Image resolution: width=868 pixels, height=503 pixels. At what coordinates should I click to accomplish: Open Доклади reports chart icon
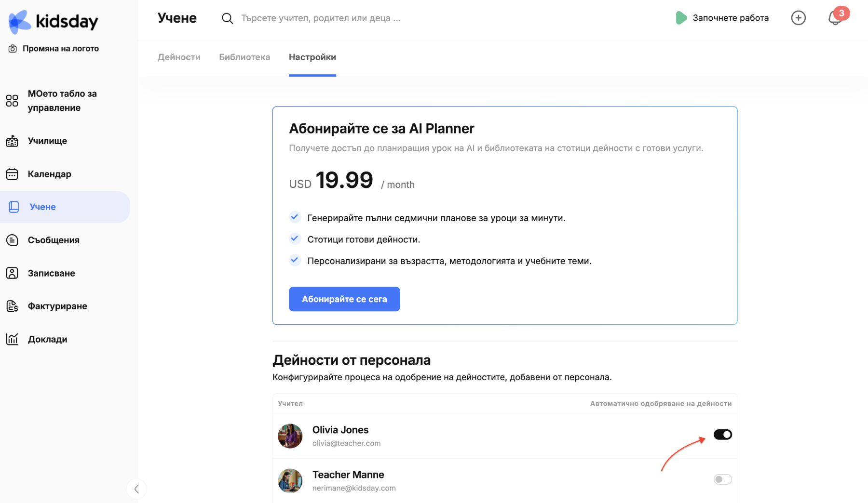[12, 339]
